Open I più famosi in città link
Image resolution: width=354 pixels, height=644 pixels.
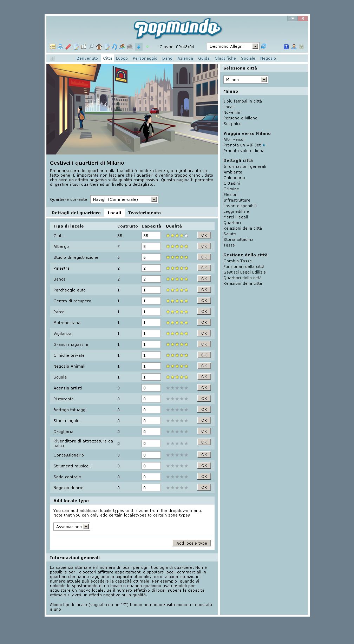(x=243, y=101)
